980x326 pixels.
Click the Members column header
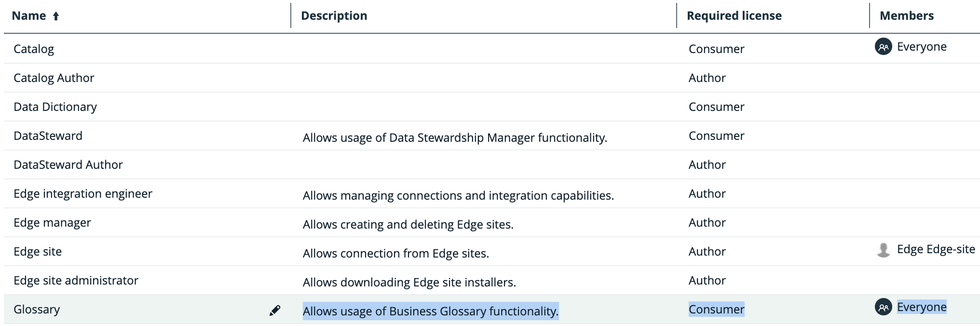point(907,16)
